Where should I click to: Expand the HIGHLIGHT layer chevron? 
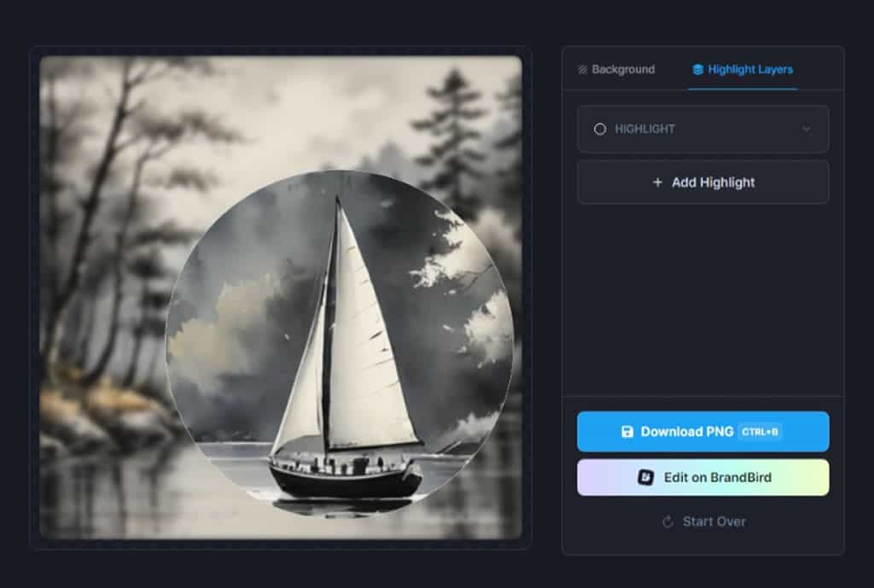point(806,129)
